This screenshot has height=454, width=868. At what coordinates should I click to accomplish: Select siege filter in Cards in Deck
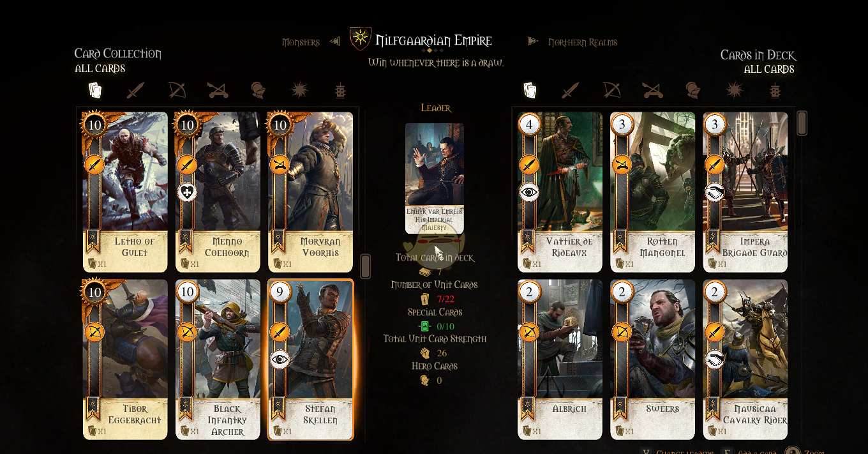(652, 90)
